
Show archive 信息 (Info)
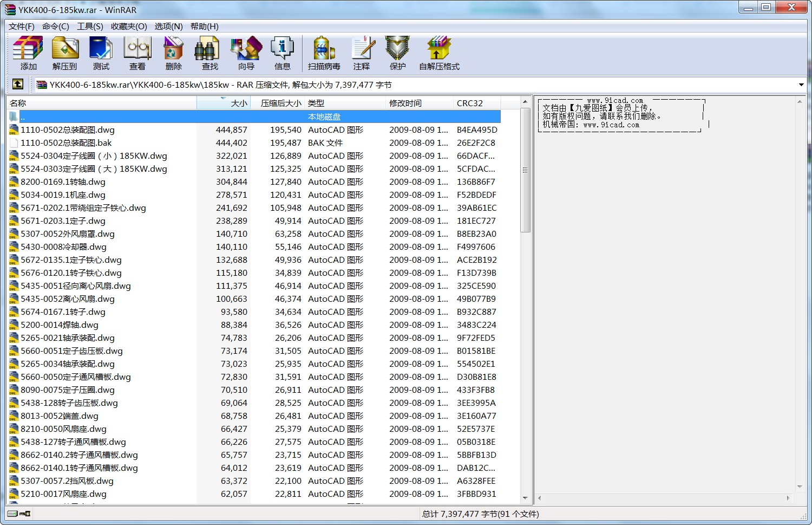point(282,53)
